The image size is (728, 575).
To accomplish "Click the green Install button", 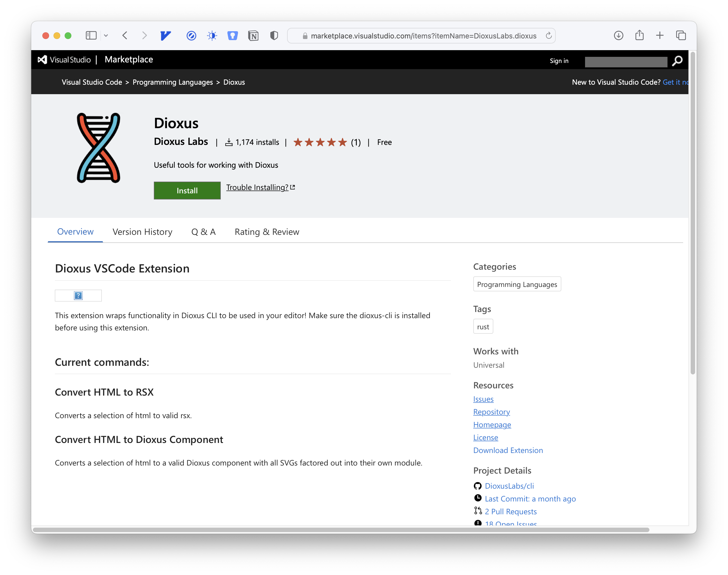I will tap(187, 190).
